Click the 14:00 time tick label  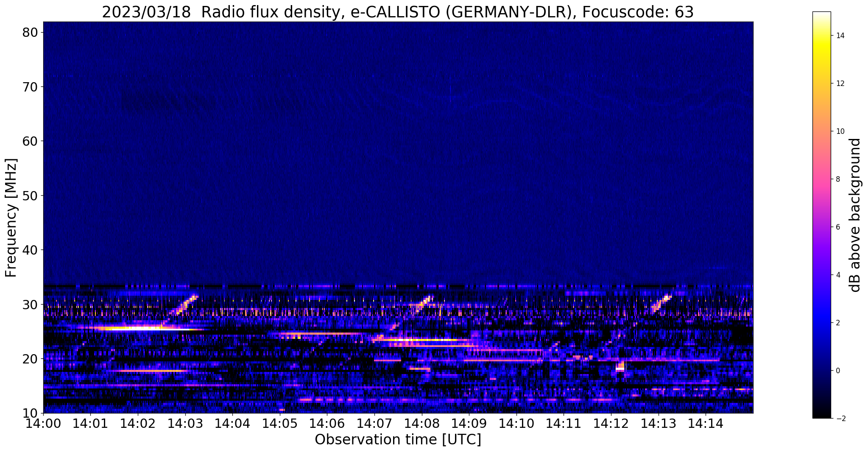tap(43, 423)
